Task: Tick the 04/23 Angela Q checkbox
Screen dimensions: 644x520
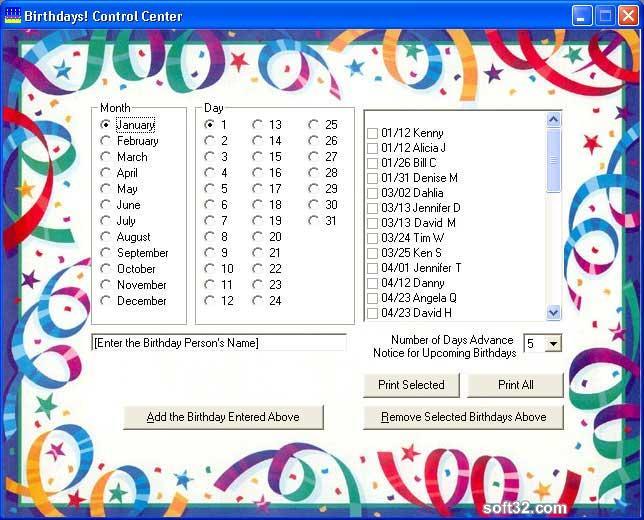Action: tap(373, 298)
